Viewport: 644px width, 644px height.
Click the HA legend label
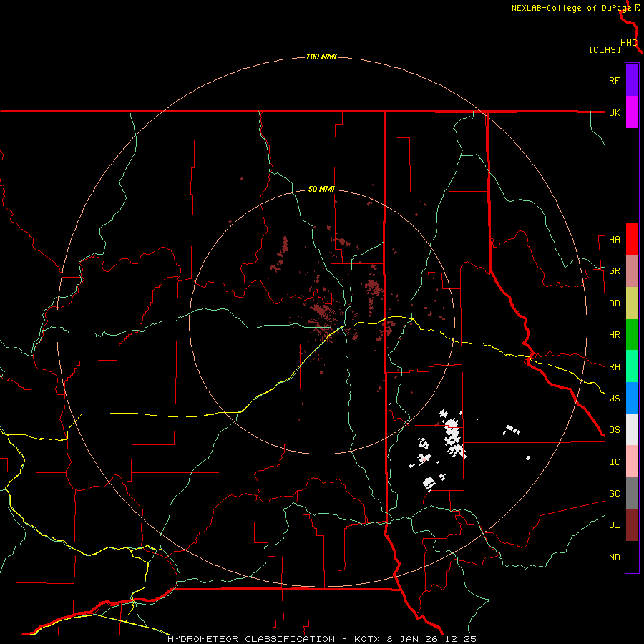[614, 240]
